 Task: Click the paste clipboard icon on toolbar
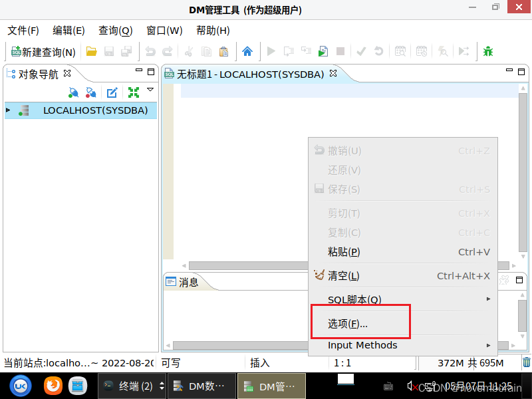pyautogui.click(x=224, y=51)
